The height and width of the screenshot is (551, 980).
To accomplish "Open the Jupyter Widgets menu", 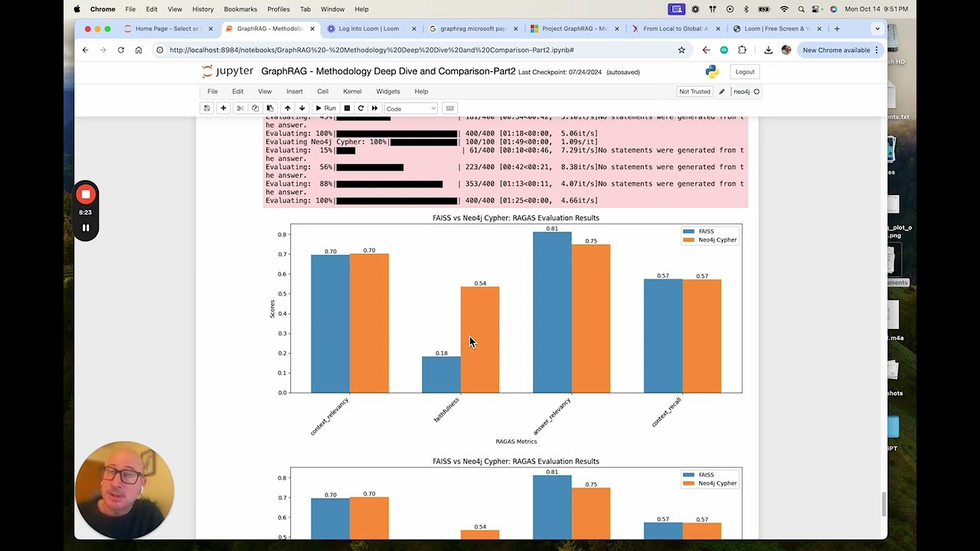I will click(388, 91).
